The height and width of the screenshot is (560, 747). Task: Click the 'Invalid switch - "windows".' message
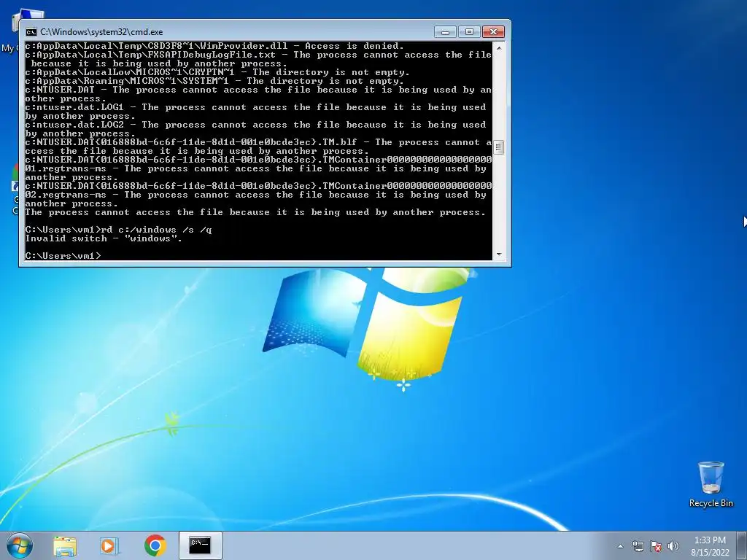[104, 238]
